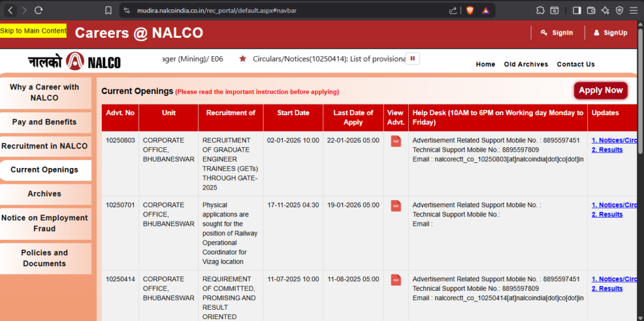Open PDF advertisement for Advt. 10250414
Screen dimensions: 644x321
396,280
